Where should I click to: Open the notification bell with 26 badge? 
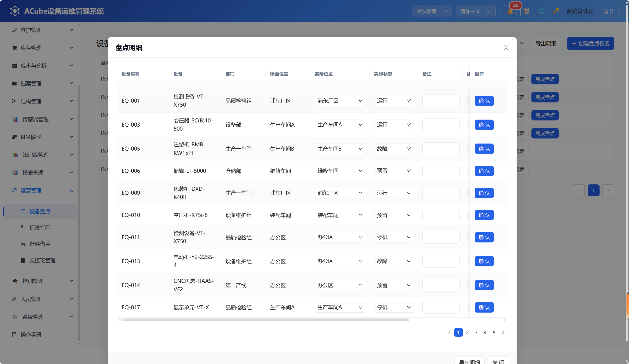click(x=510, y=11)
